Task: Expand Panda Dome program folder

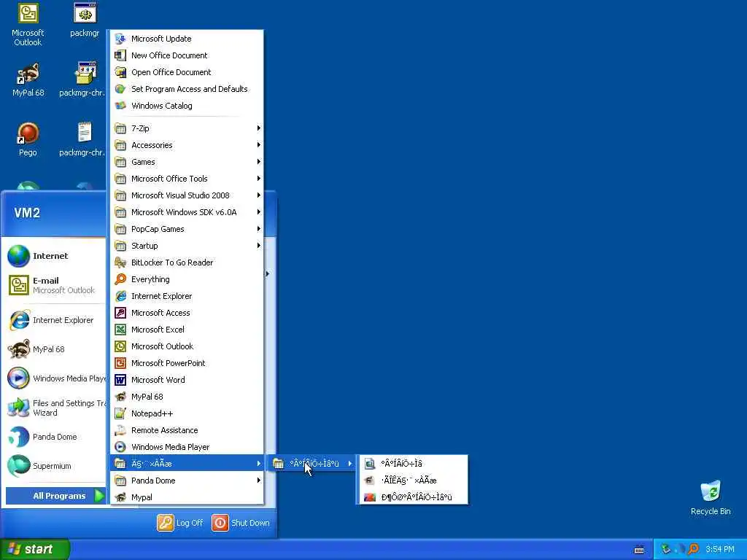Action: click(x=187, y=481)
